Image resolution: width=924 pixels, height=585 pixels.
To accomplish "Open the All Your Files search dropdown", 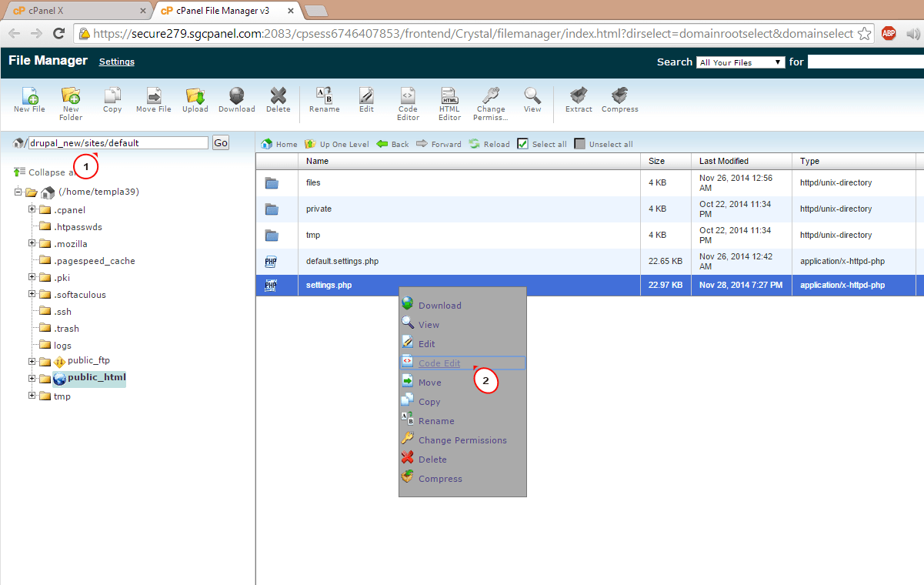I will [740, 62].
